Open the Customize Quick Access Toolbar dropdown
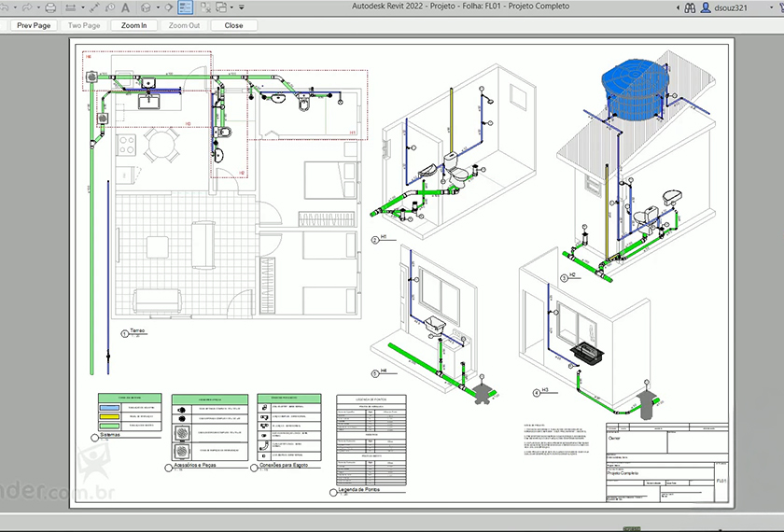 click(242, 7)
